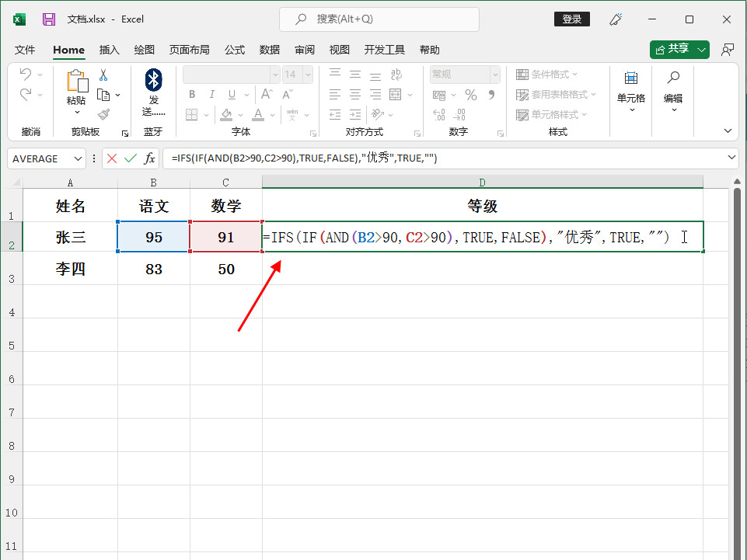The width and height of the screenshot is (747, 560).
Task: Expand the font size dropdown
Action: (x=309, y=75)
